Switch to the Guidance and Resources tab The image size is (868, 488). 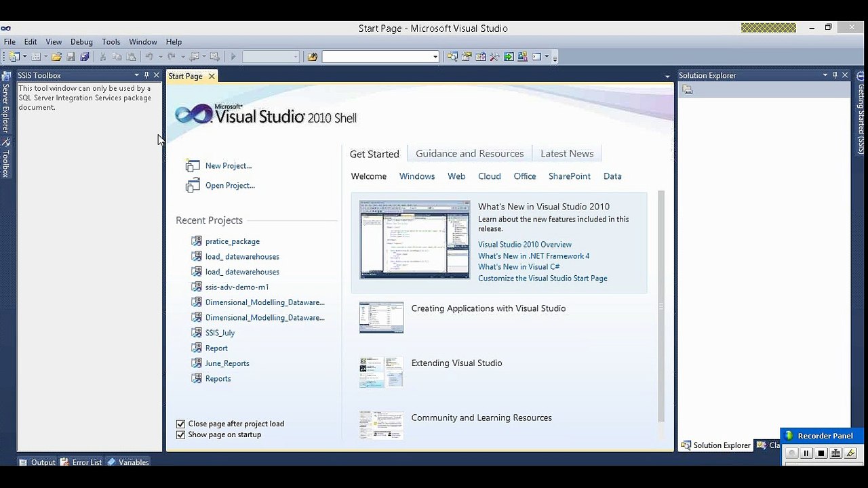(x=469, y=154)
